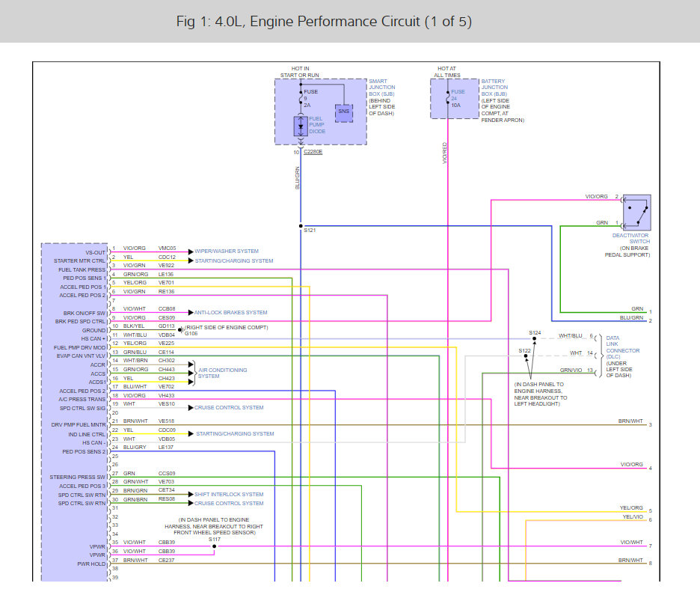Open the Anti-Lock Brakes System link
Image resolution: width=700 pixels, height=601 pixels.
[230, 312]
